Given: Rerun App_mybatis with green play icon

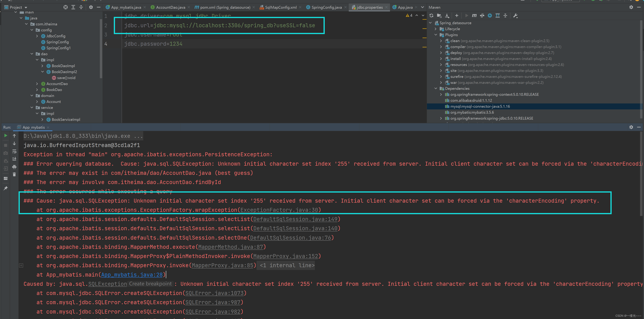Looking at the screenshot, I should (5, 136).
